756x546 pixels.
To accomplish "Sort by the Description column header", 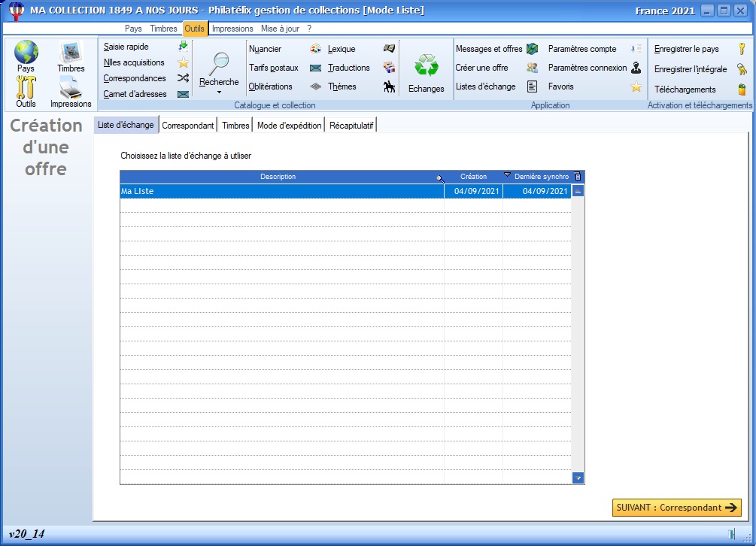I will coord(278,177).
